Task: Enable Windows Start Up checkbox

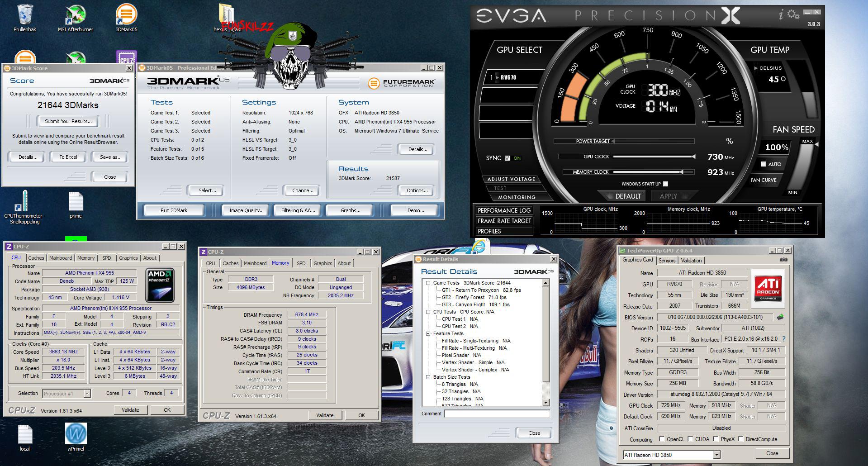Action: pos(665,184)
